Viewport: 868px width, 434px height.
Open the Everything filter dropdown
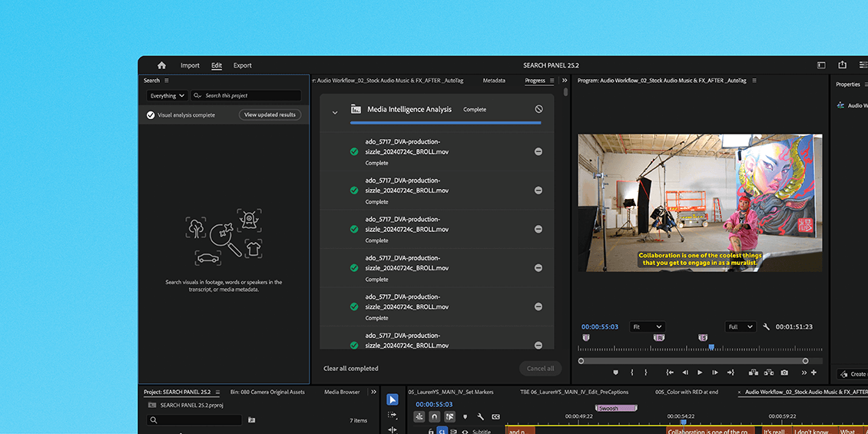(x=167, y=96)
